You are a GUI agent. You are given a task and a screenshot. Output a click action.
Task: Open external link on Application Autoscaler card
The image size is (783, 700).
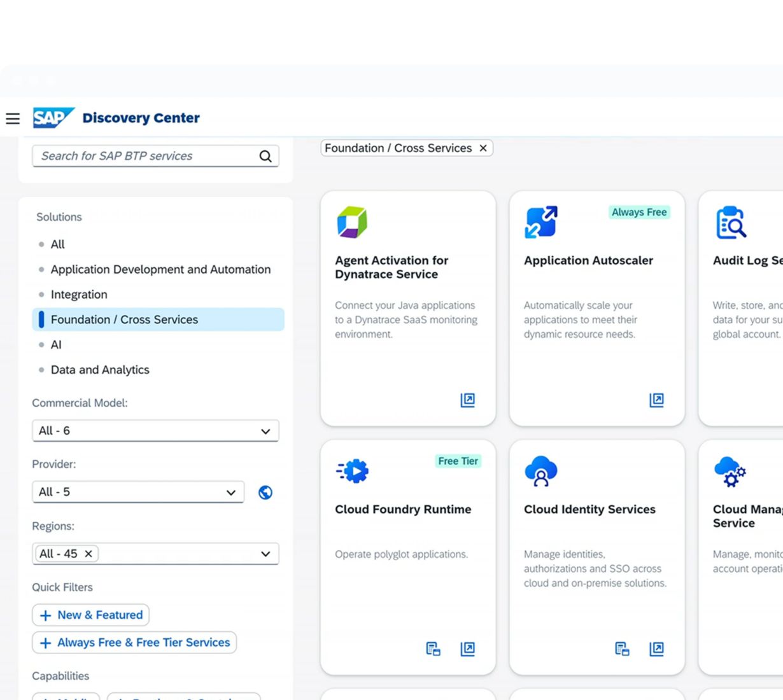pyautogui.click(x=656, y=400)
